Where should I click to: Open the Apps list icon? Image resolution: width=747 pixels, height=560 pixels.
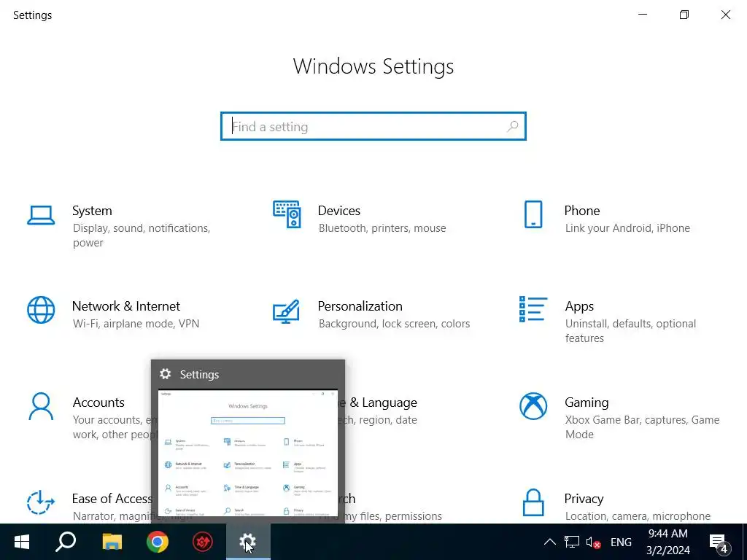click(x=533, y=309)
